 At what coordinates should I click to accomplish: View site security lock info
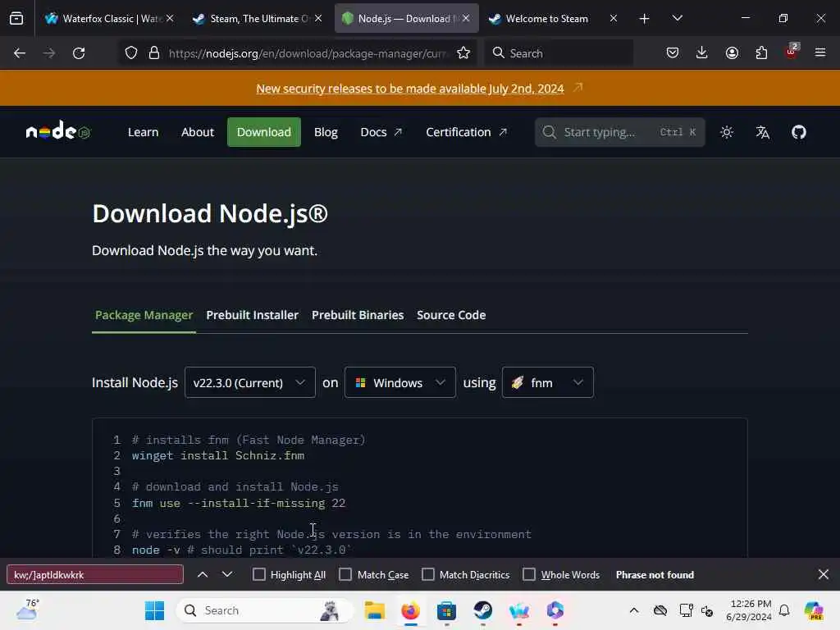coord(154,53)
